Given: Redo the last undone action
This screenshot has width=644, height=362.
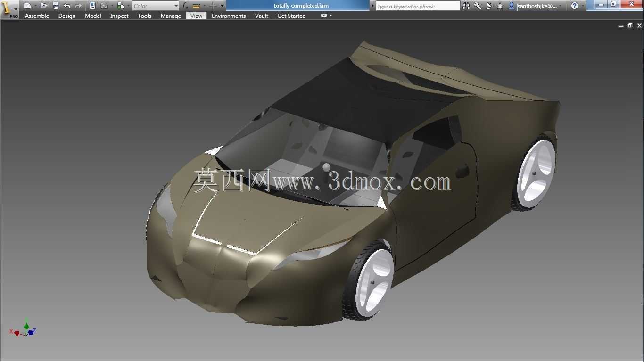Looking at the screenshot, I should (78, 6).
